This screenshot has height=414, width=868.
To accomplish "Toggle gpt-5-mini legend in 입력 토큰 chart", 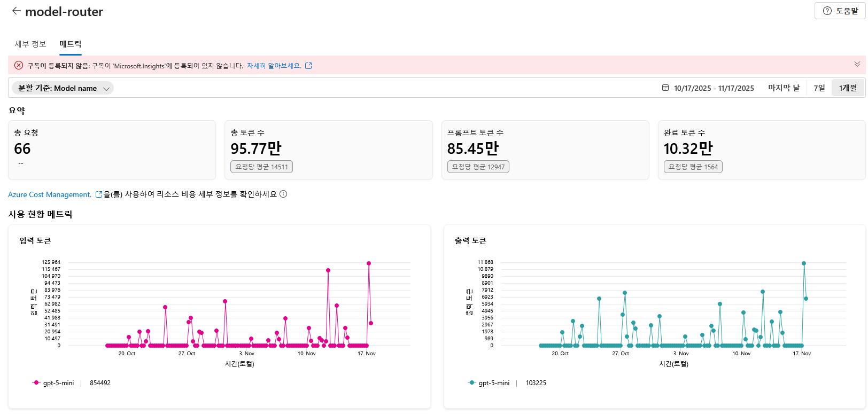I will pos(53,383).
